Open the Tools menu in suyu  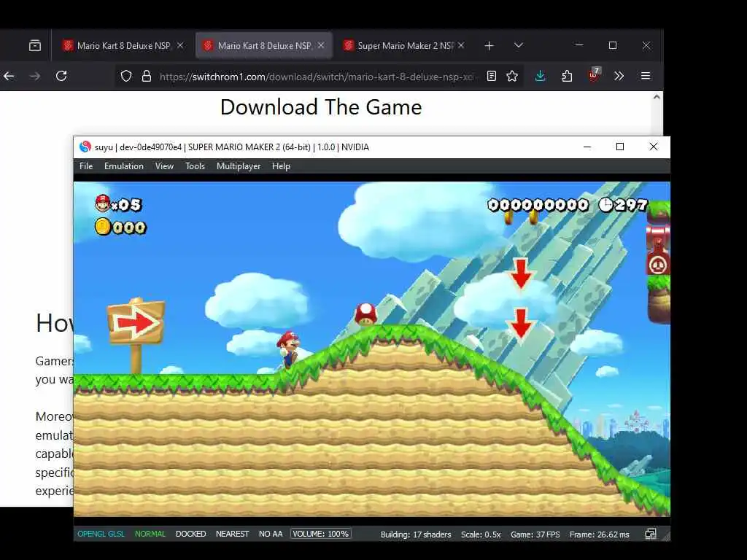[x=195, y=166]
